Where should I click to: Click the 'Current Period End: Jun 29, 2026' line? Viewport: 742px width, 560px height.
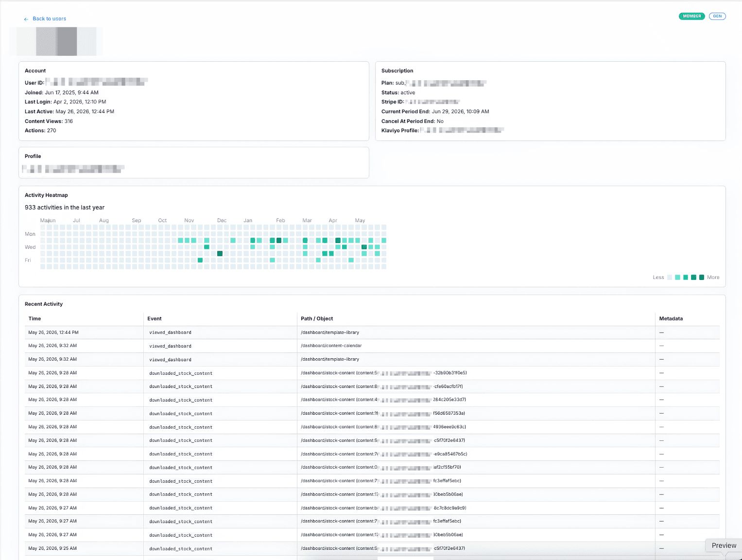(x=435, y=111)
